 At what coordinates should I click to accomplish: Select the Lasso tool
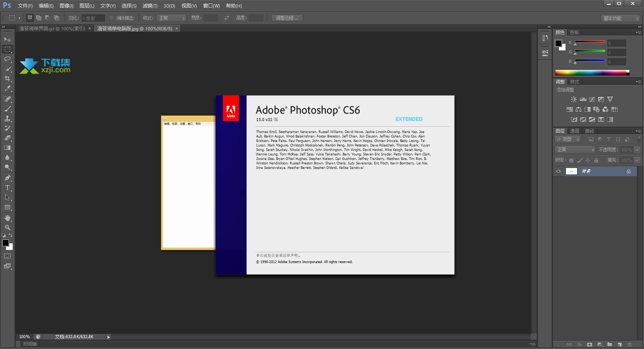pyautogui.click(x=7, y=59)
